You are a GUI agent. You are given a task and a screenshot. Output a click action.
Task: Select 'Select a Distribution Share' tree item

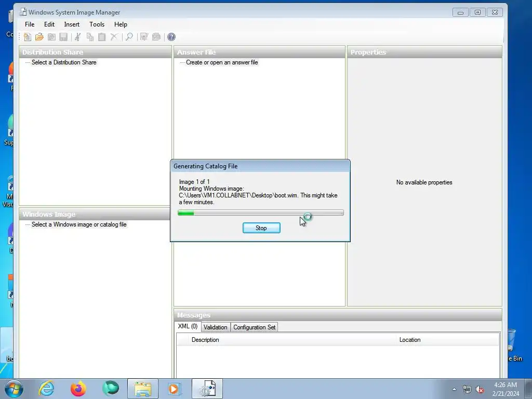pos(64,62)
